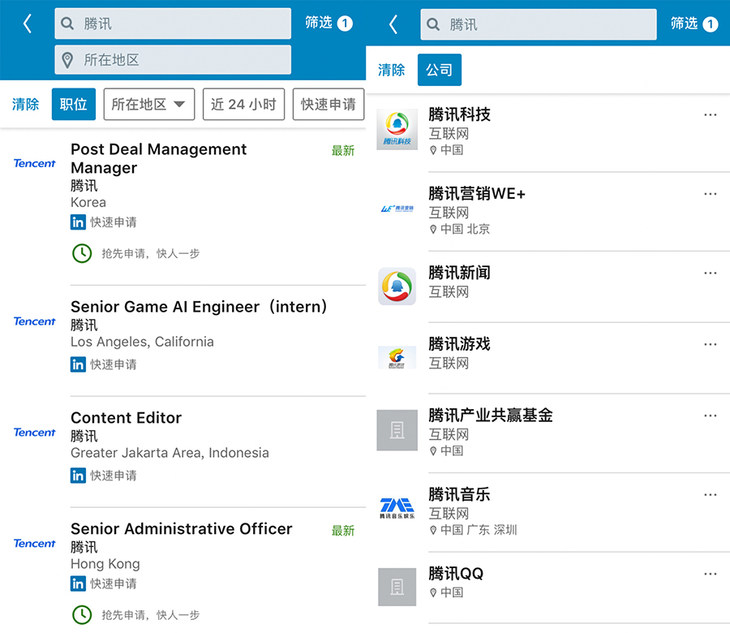Tap LinkedIn icon under Greater Jakarta job listing
This screenshot has height=633, width=730.
(78, 476)
